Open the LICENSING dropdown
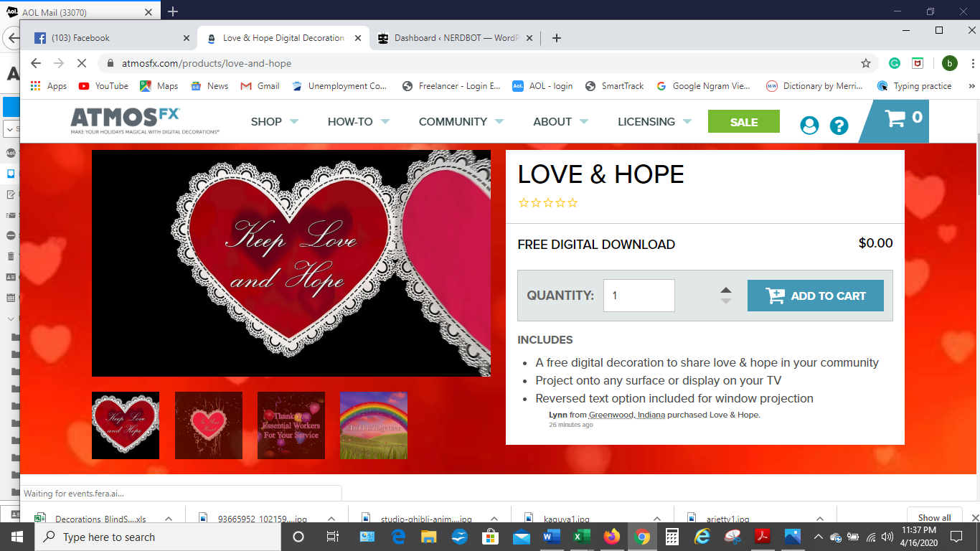 pos(648,121)
